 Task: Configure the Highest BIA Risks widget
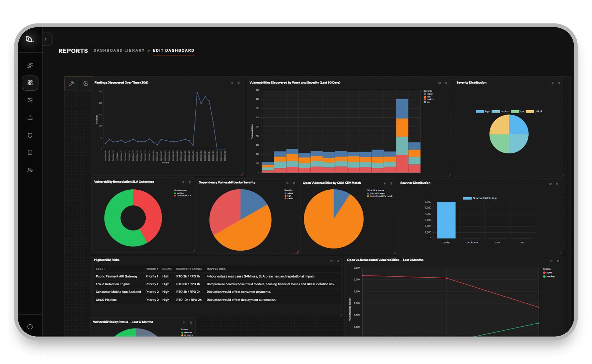click(331, 261)
